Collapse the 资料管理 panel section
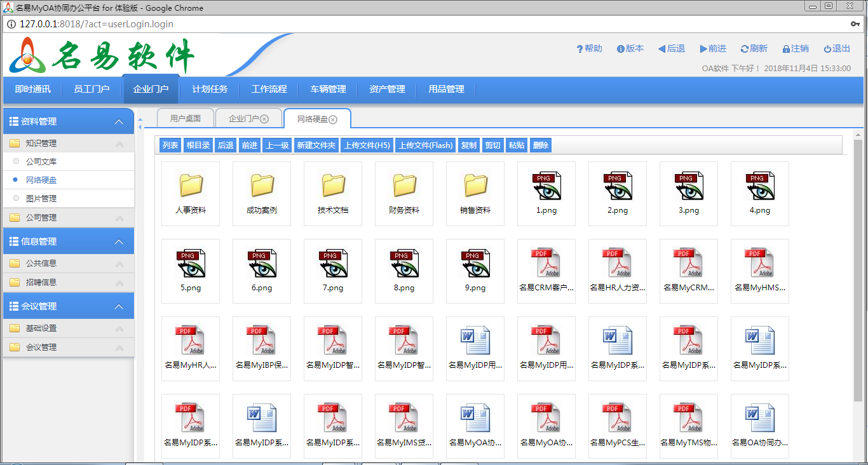The image size is (868, 465). click(119, 122)
